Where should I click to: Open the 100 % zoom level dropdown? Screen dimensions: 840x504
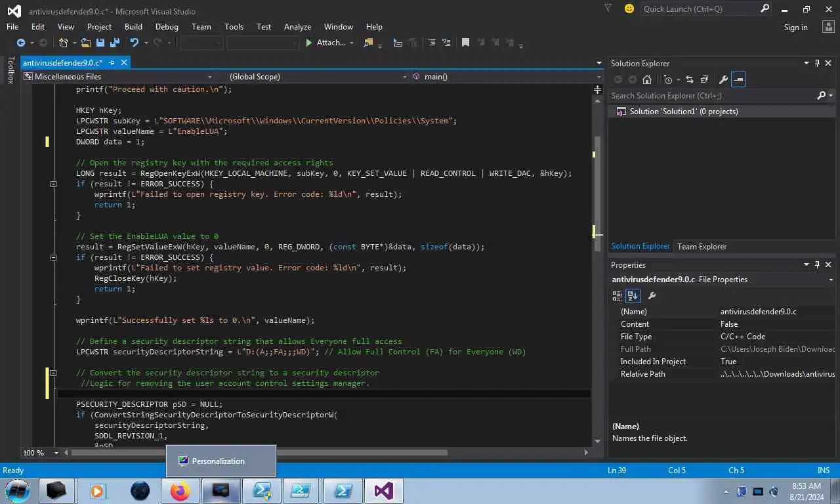point(56,453)
